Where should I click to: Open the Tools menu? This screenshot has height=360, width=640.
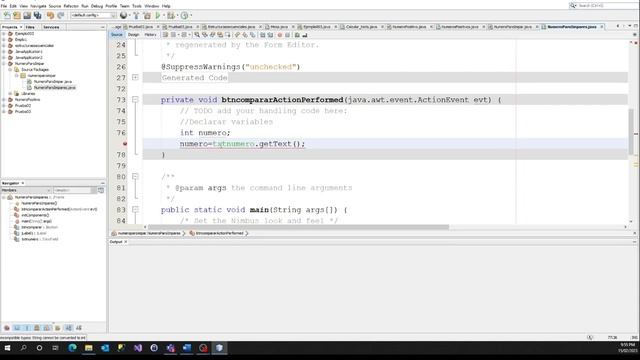(x=137, y=6)
